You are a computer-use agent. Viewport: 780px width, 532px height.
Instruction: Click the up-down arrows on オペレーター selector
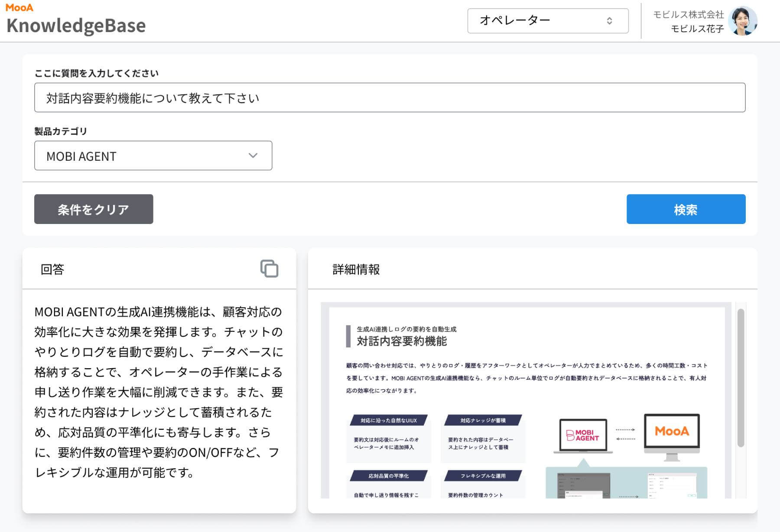[609, 21]
